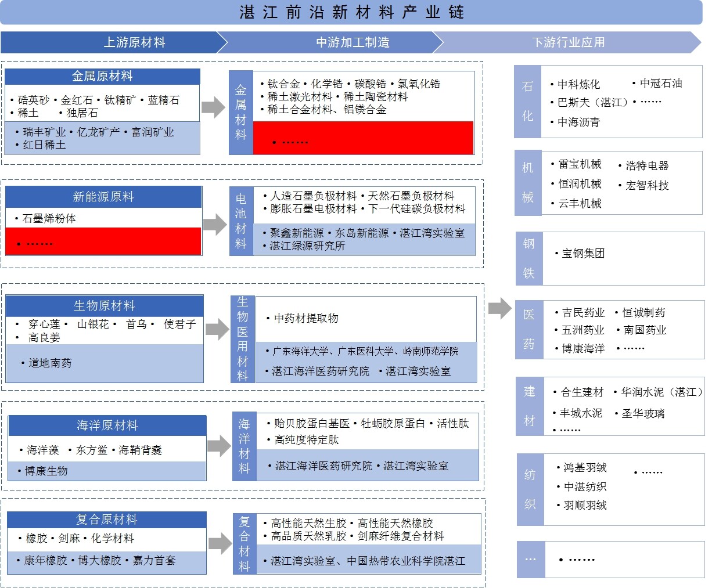Click the 纺织 category label

(x=530, y=489)
